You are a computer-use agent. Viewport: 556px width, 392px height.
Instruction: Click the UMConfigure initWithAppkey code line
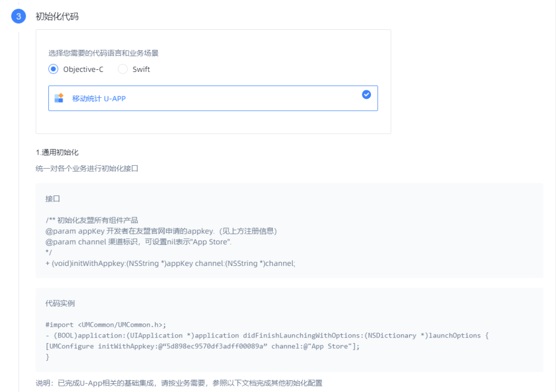pos(202,346)
